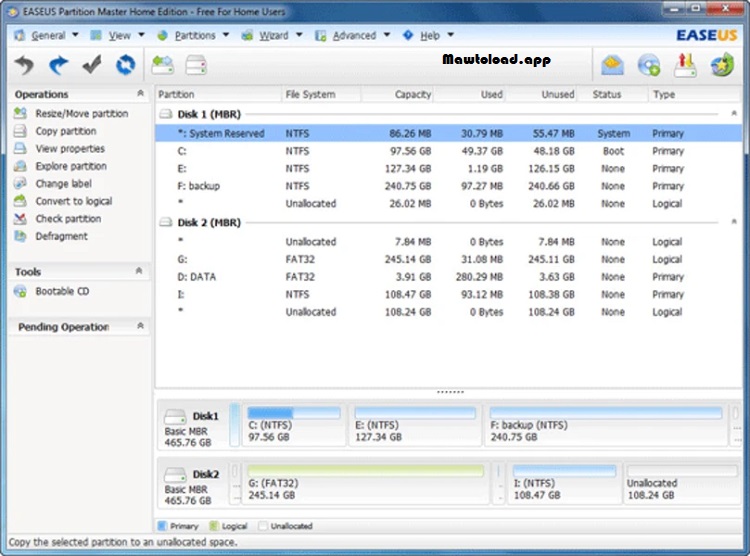Screen dimensions: 750x556
Task: Sort by Unused column header
Action: coord(541,94)
